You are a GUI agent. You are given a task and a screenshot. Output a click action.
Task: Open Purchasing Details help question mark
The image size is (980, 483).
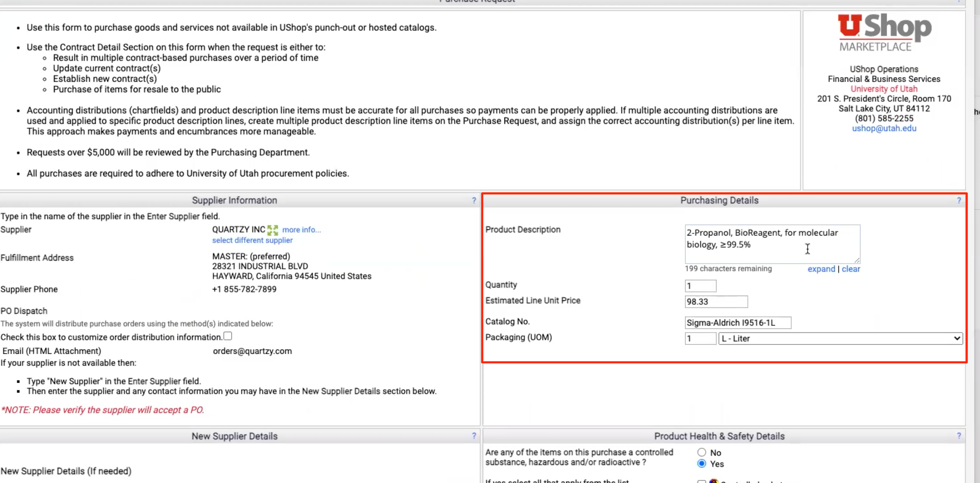[959, 200]
